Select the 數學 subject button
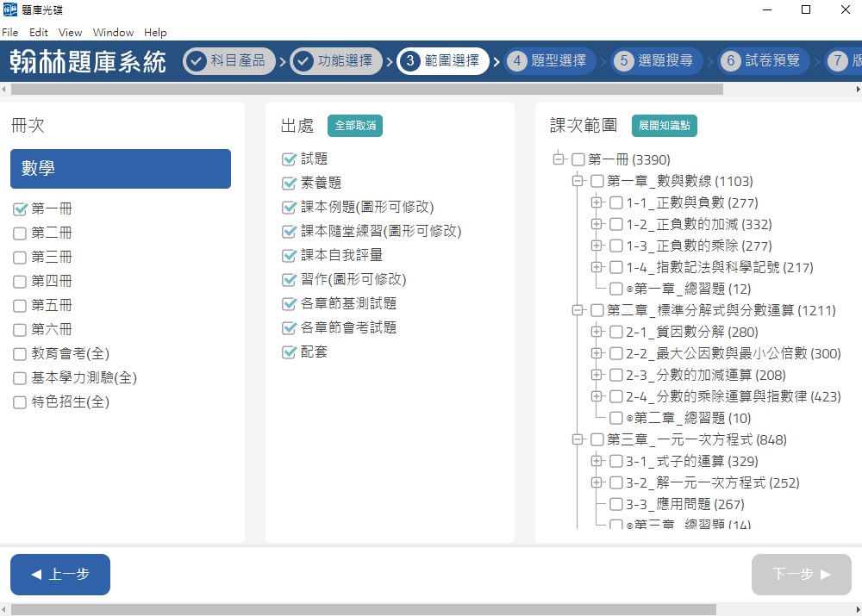 (x=121, y=169)
